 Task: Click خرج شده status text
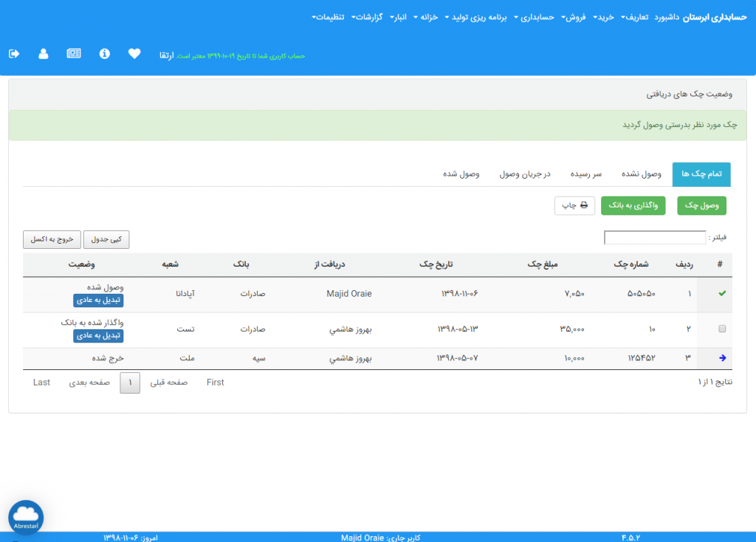coord(108,358)
